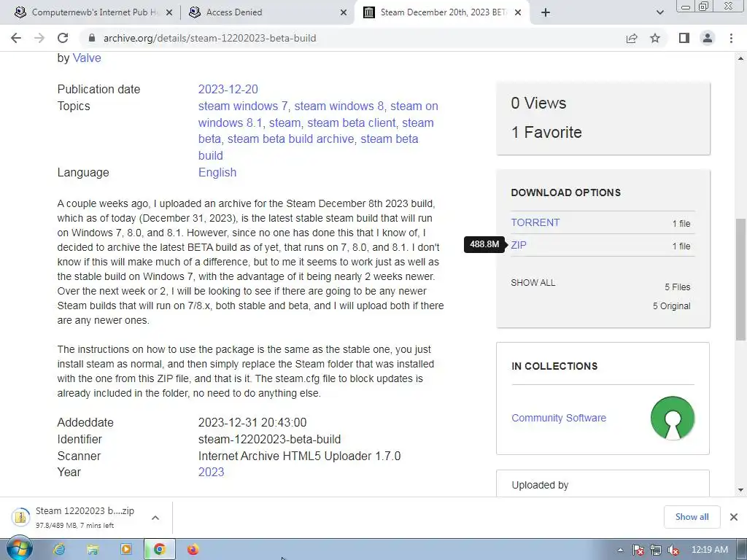
Task: Share this page via share icon
Action: pos(632,38)
